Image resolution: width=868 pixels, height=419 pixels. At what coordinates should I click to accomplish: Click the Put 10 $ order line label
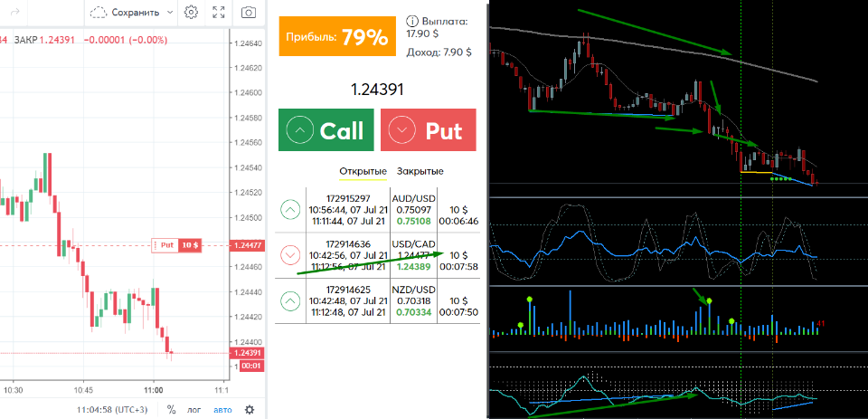(x=176, y=244)
